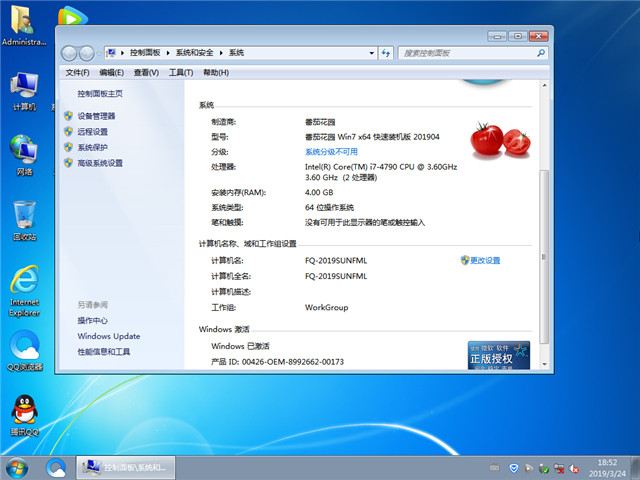Click the Back navigation arrow
This screenshot has height=480, width=640.
click(x=69, y=53)
